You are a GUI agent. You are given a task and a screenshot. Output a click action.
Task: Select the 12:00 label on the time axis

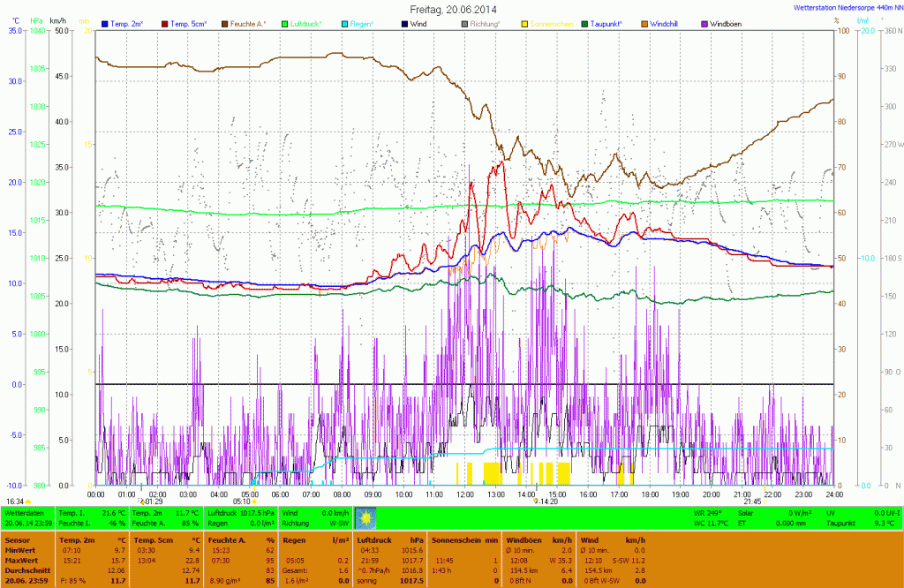point(466,494)
